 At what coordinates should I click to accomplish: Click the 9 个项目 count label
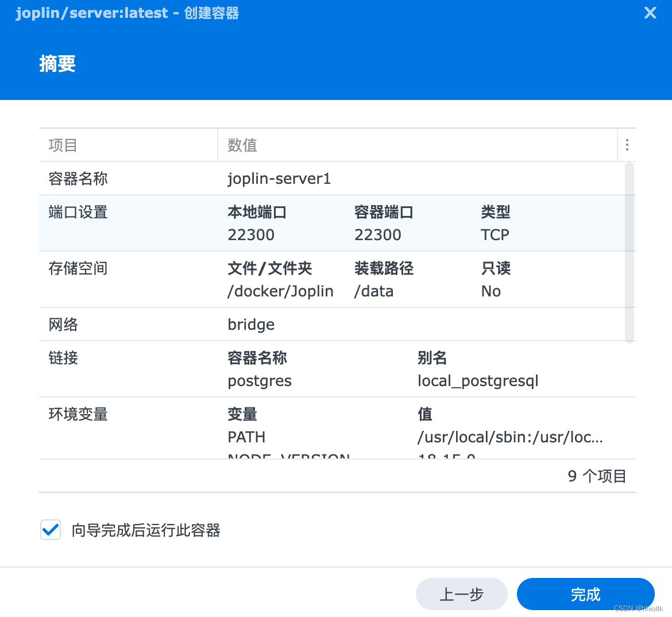[597, 476]
